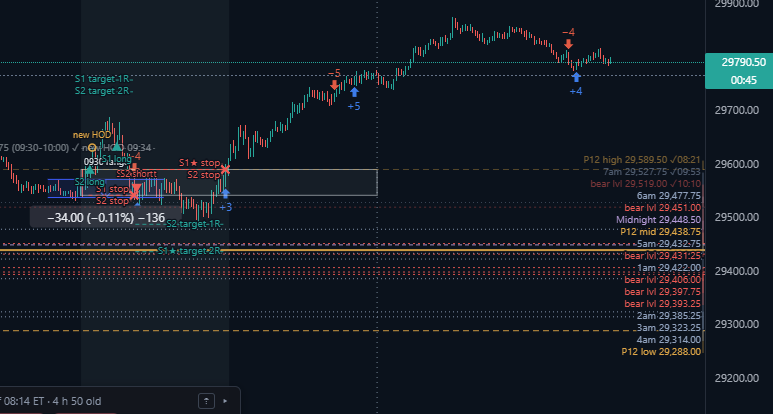Click the bear lvl 29,519.00 label
This screenshot has width=773, height=414.
pyautogui.click(x=645, y=184)
